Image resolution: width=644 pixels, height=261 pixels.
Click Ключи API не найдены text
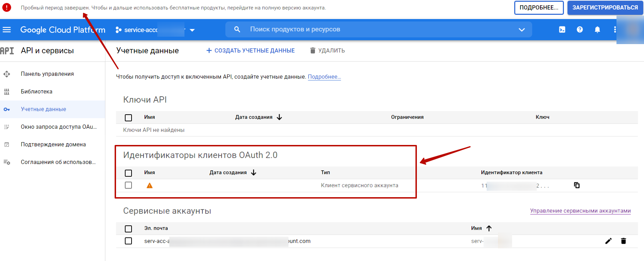(154, 130)
